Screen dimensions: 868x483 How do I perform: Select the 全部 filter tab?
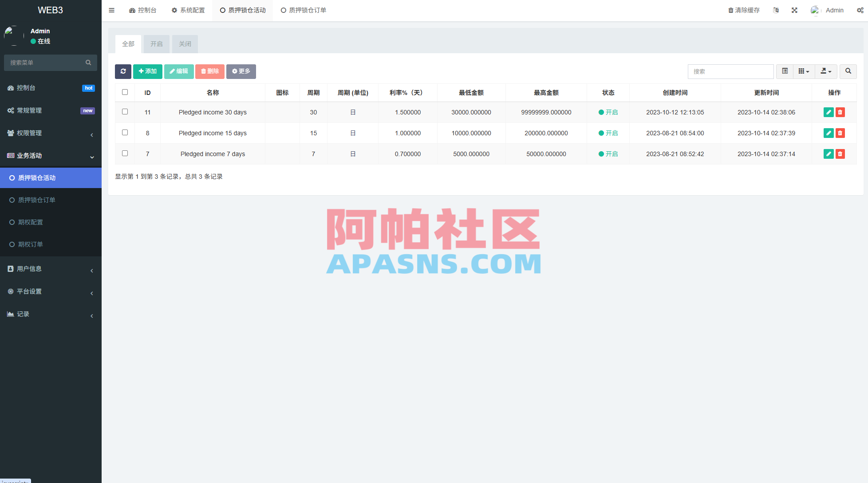128,44
